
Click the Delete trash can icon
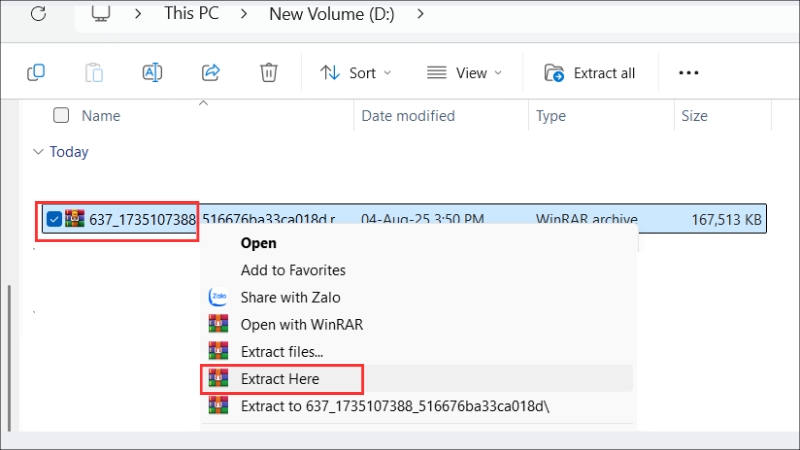268,72
